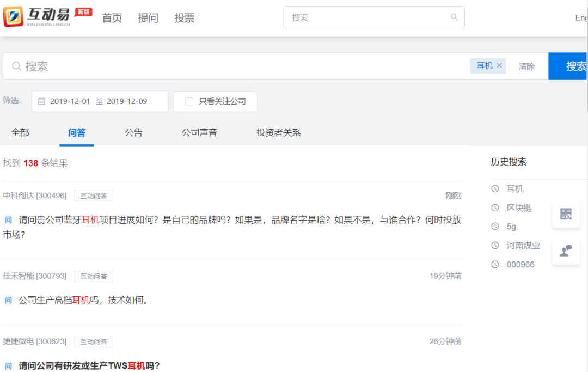Open the 公司生产高档耳机吗 question

[83, 300]
